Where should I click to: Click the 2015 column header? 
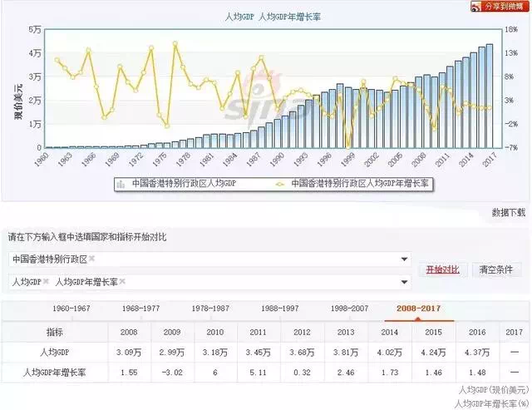click(433, 332)
